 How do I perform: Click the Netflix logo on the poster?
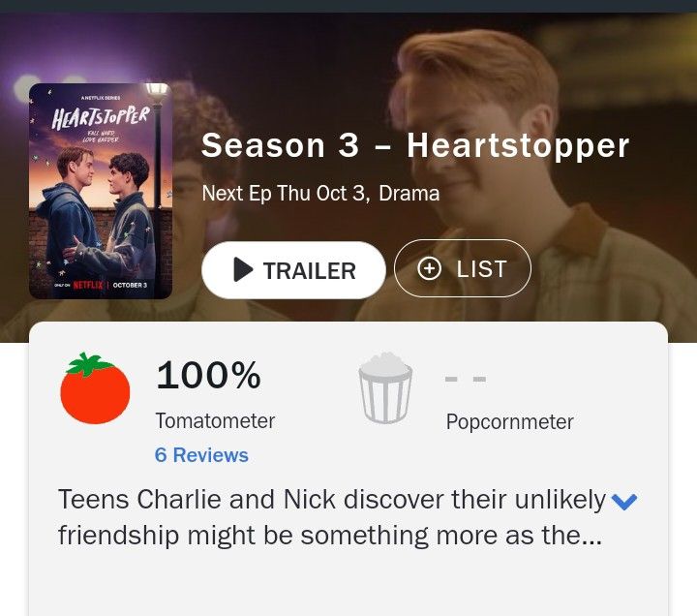point(88,285)
